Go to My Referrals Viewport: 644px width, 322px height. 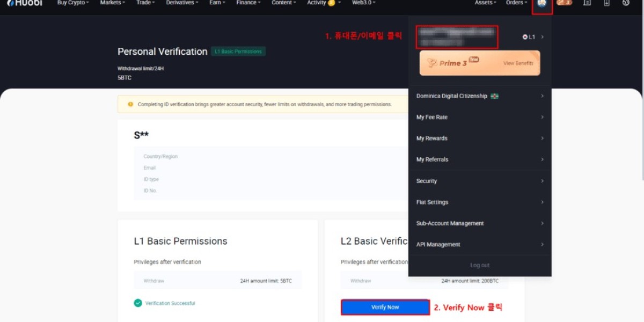point(480,159)
